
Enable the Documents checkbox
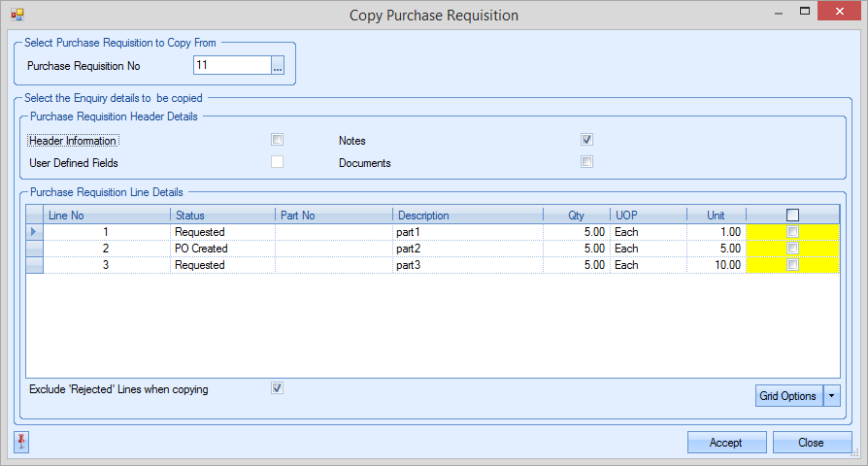point(586,162)
